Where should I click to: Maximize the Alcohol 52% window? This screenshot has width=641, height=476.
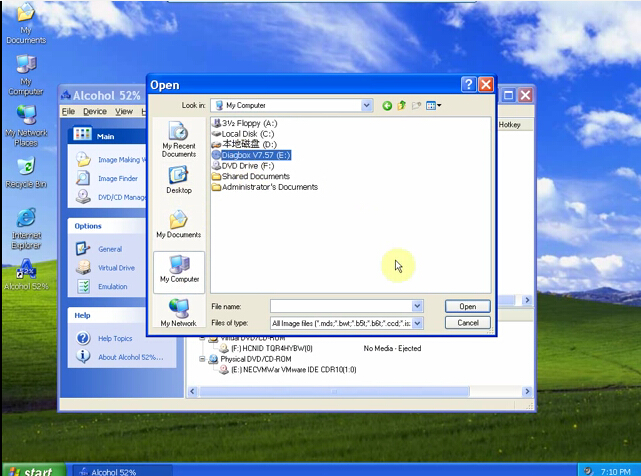508,96
